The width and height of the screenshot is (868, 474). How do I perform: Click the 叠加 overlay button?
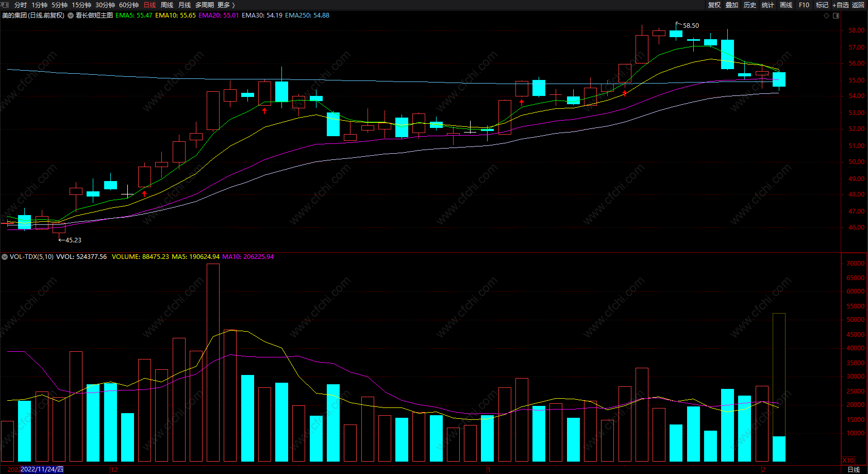732,5
